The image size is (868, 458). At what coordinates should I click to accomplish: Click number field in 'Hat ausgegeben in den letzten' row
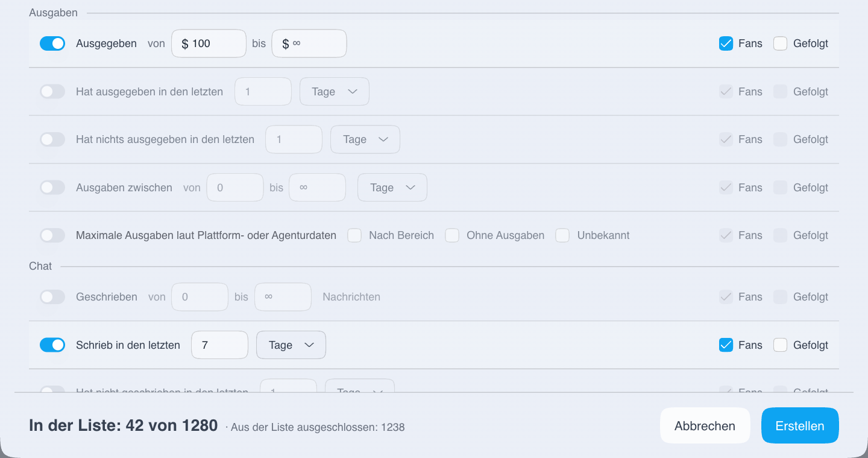click(263, 92)
